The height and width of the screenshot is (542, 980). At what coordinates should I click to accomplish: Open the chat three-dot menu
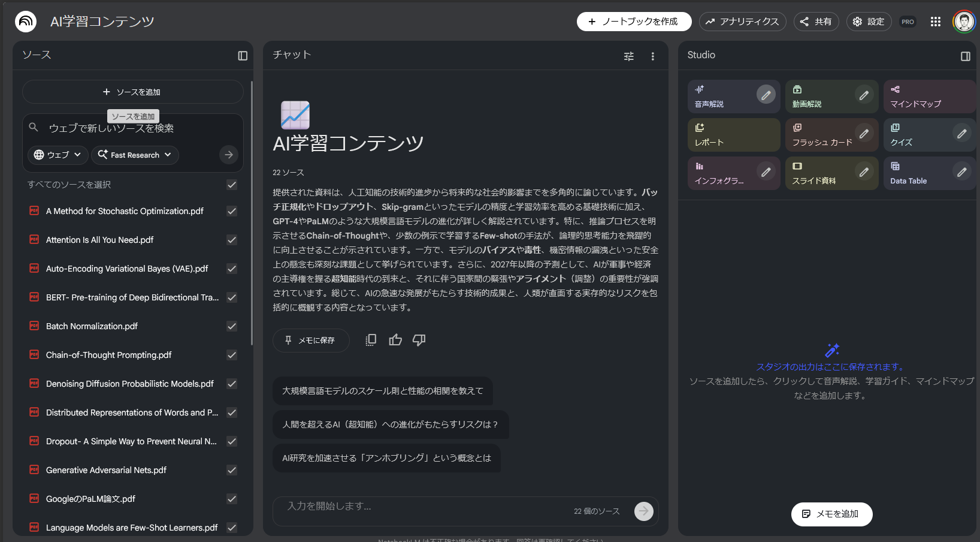652,56
